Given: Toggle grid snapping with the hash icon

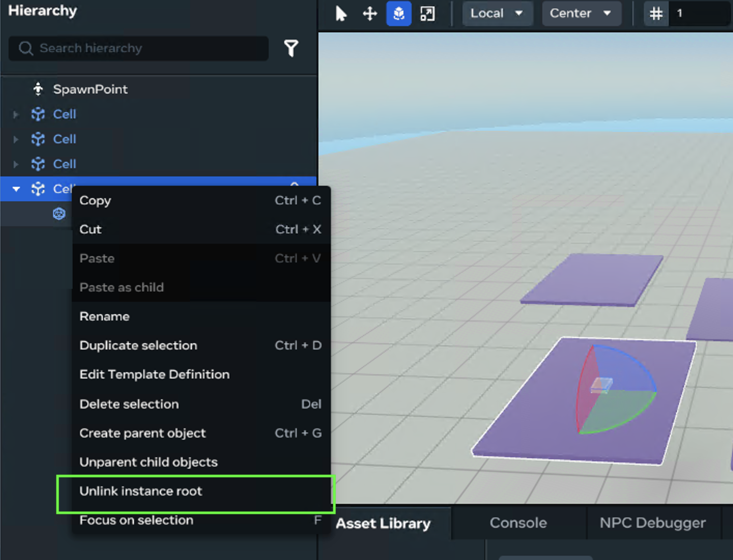Looking at the screenshot, I should [x=656, y=13].
